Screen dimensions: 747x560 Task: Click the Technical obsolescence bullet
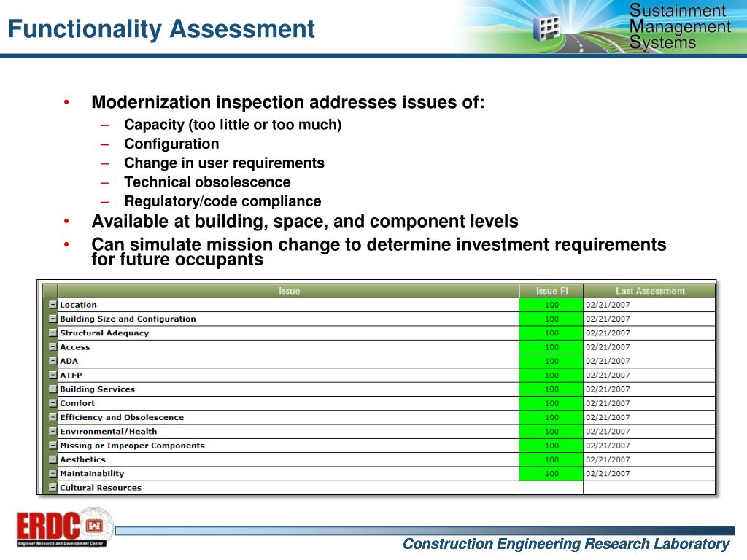207,182
